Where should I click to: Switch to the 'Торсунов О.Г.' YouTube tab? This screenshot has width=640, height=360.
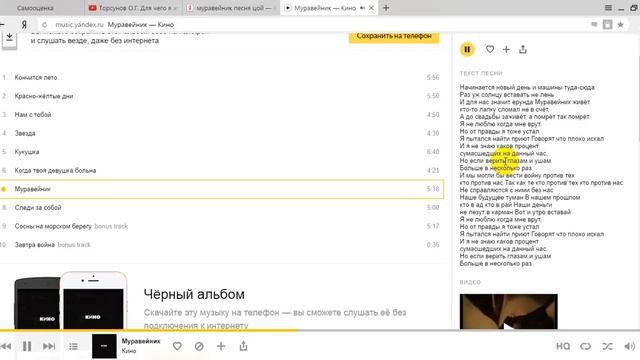(133, 8)
